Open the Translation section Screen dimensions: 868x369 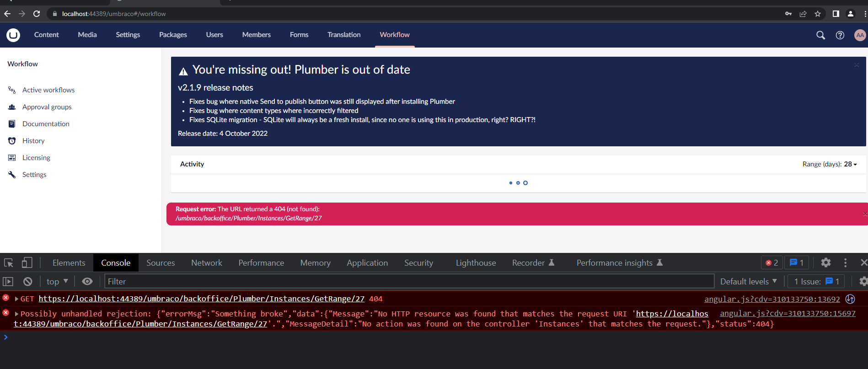[344, 35]
